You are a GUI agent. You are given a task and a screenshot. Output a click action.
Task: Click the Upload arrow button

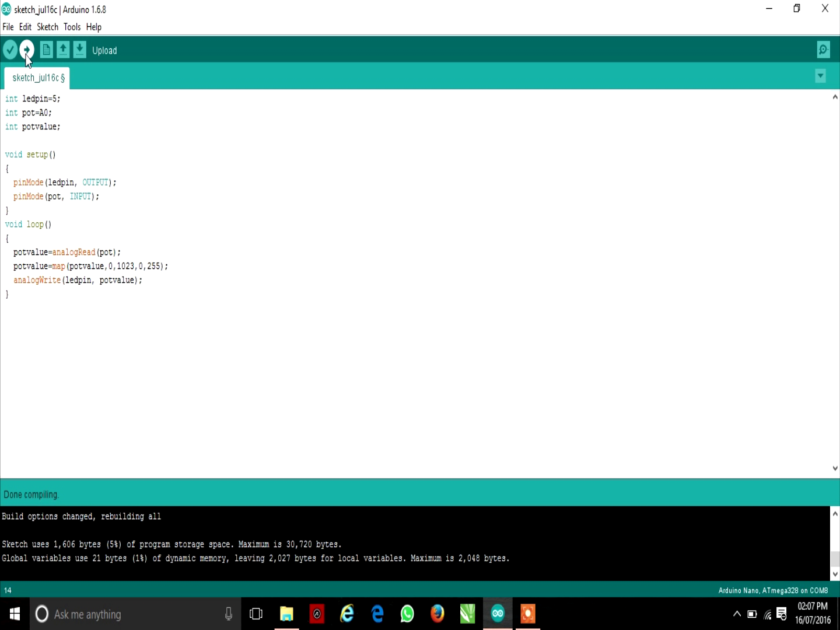[x=27, y=50]
